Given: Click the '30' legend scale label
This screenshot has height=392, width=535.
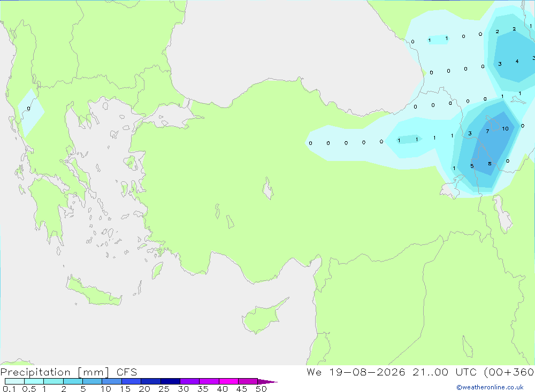Looking at the screenshot, I should point(184,389).
